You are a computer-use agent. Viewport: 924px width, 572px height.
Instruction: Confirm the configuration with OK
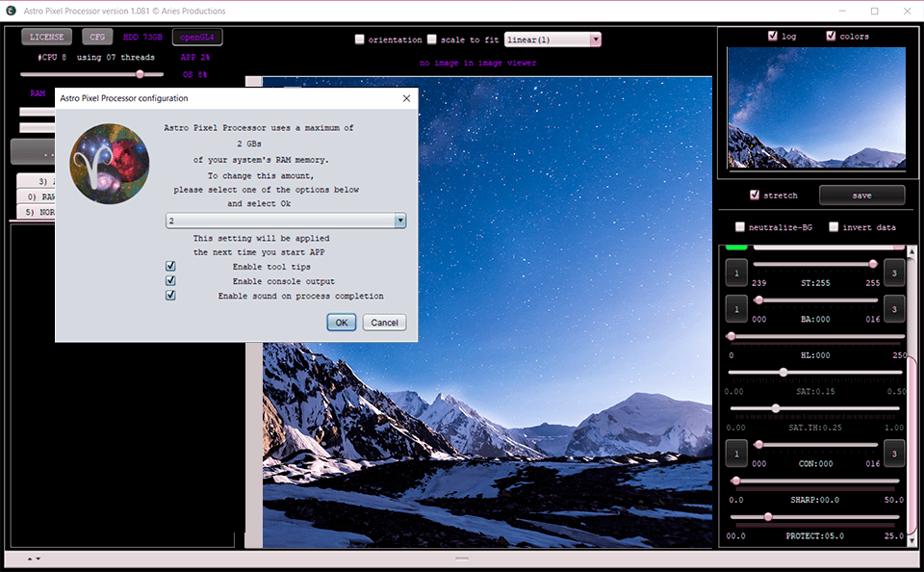tap(341, 323)
